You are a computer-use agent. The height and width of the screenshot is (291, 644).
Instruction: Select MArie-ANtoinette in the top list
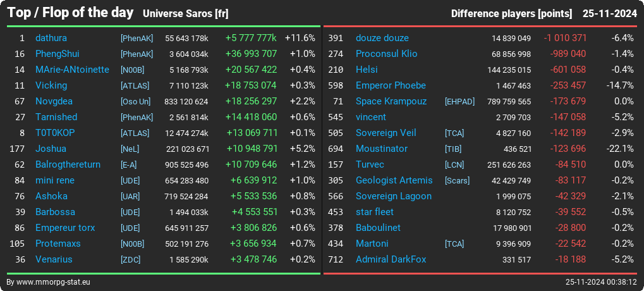pos(72,70)
